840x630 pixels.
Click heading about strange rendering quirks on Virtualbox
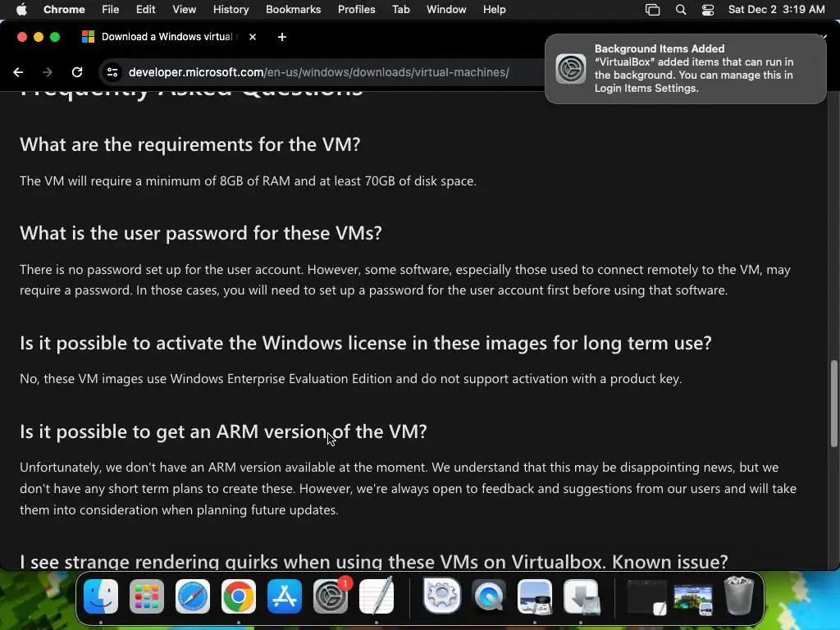(374, 561)
